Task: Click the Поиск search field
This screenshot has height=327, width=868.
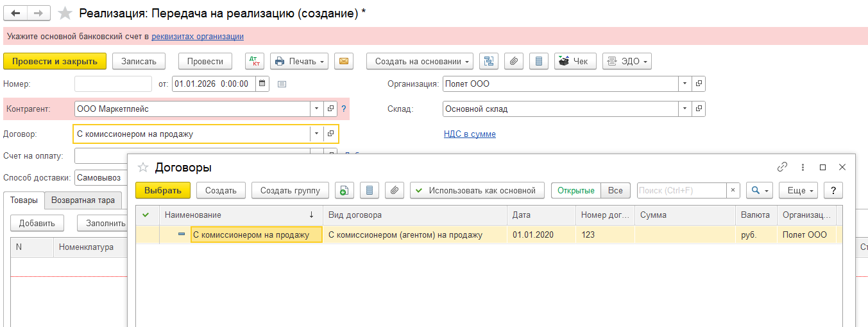Action: pyautogui.click(x=681, y=190)
